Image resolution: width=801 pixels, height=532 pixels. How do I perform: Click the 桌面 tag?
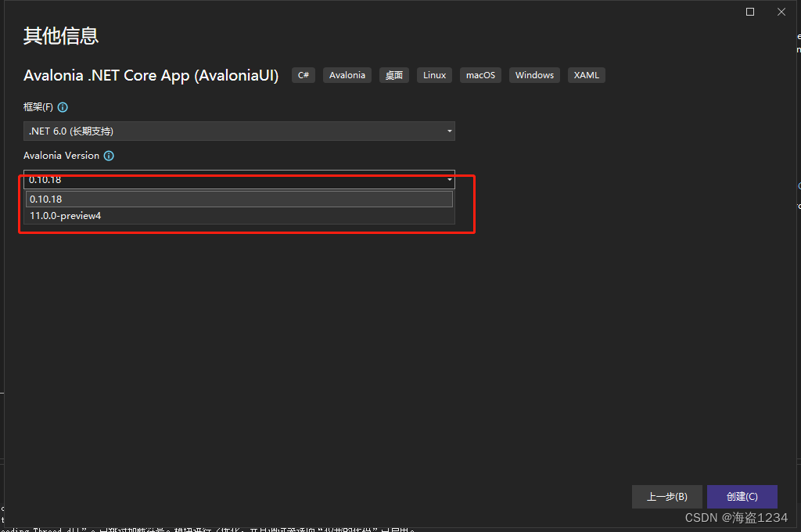point(393,75)
